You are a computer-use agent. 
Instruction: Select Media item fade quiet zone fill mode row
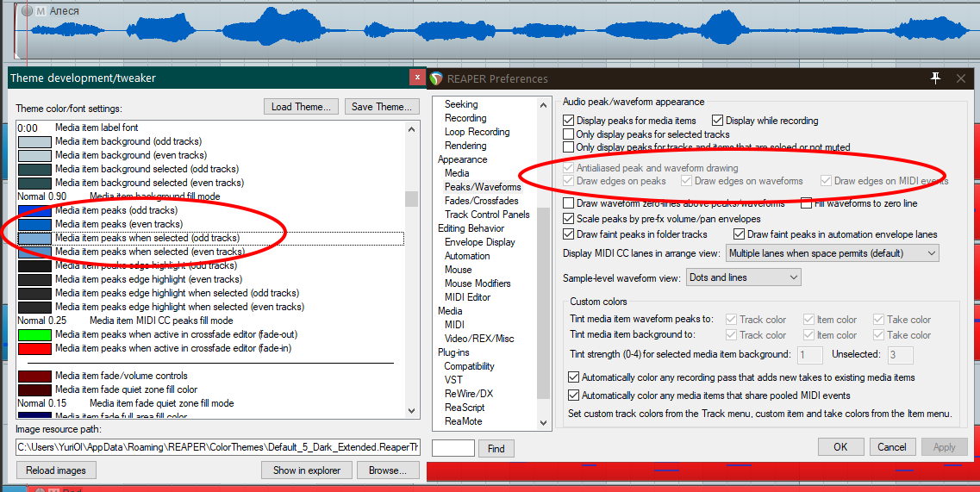(x=210, y=403)
